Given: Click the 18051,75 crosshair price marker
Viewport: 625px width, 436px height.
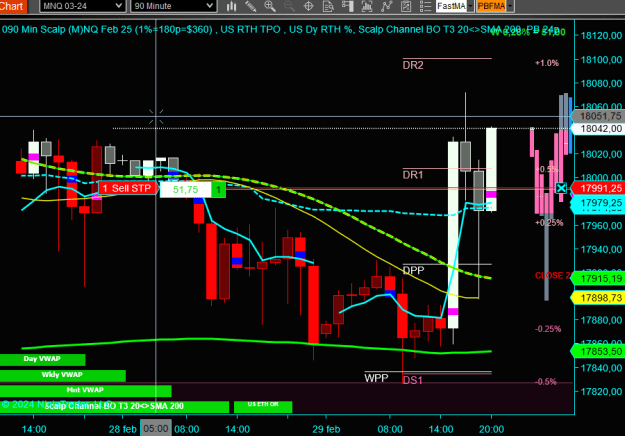Looking at the screenshot, I should 598,116.
